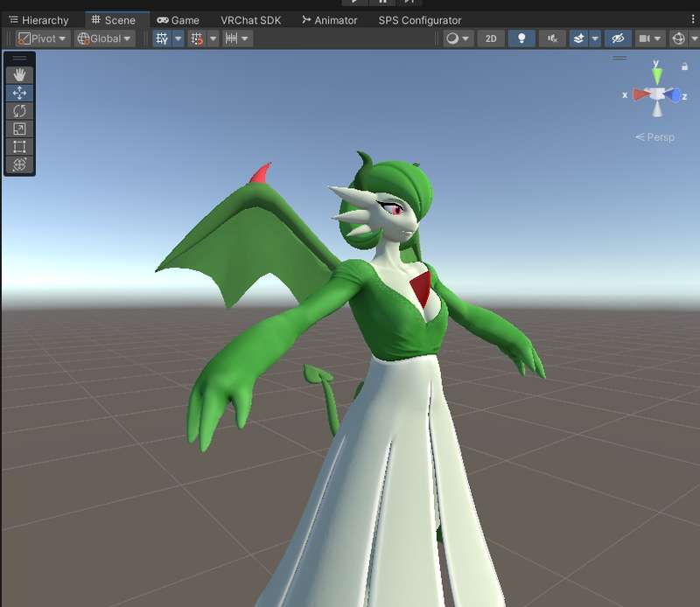Select the Move tool

tap(19, 93)
